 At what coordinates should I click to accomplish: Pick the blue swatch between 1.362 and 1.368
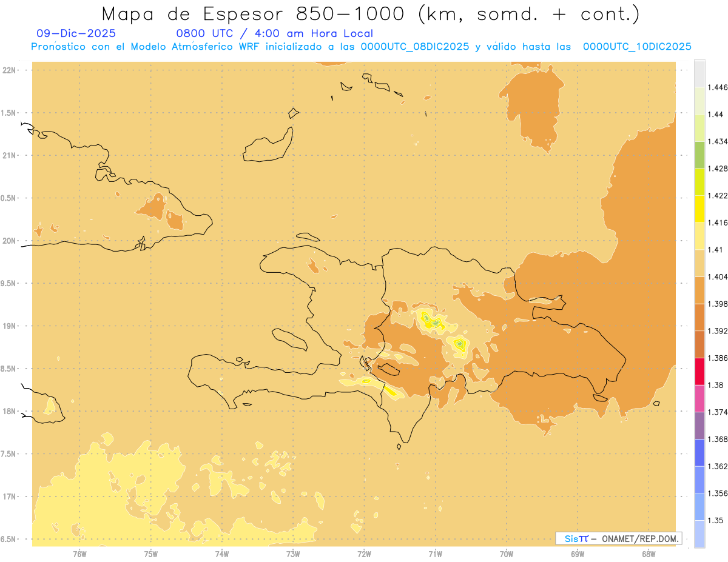coord(699,453)
